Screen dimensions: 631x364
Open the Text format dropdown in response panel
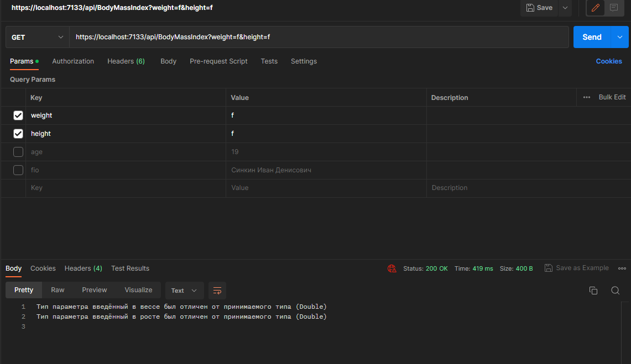pos(184,290)
